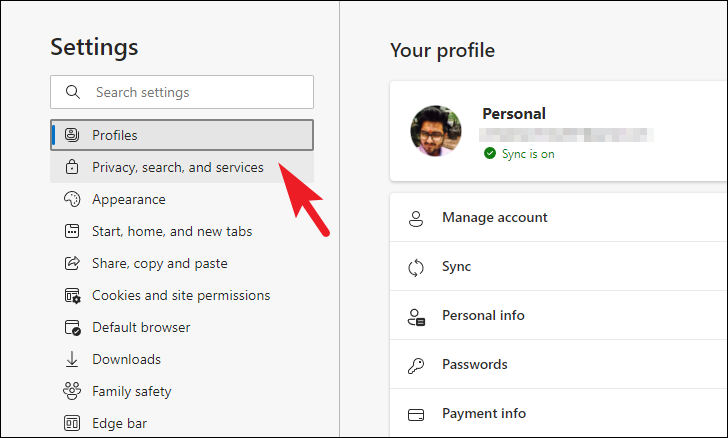Click the Default browser icon
The height and width of the screenshot is (438, 728).
tap(72, 327)
